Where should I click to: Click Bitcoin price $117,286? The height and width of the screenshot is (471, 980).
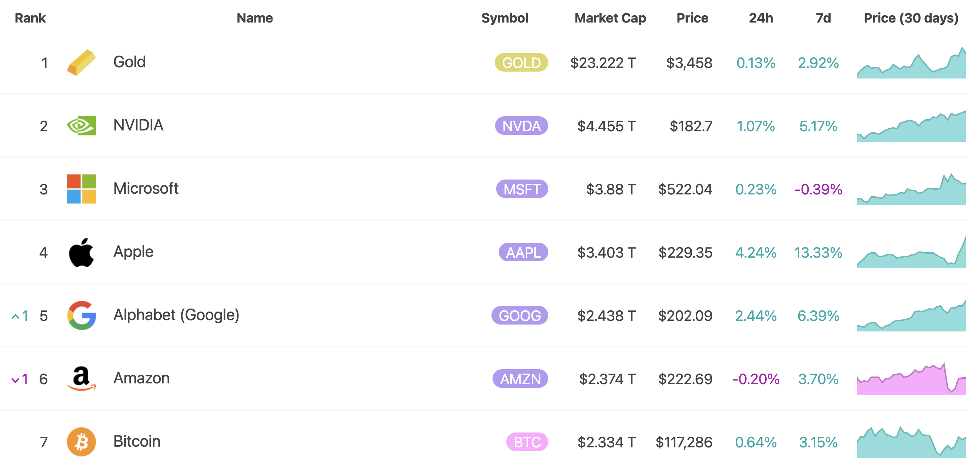[x=684, y=442]
